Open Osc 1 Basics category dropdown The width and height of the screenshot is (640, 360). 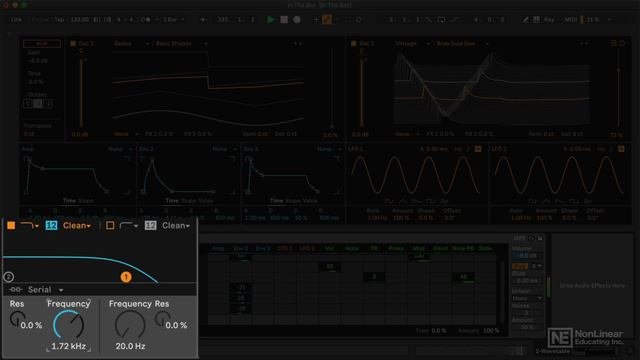(x=131, y=43)
